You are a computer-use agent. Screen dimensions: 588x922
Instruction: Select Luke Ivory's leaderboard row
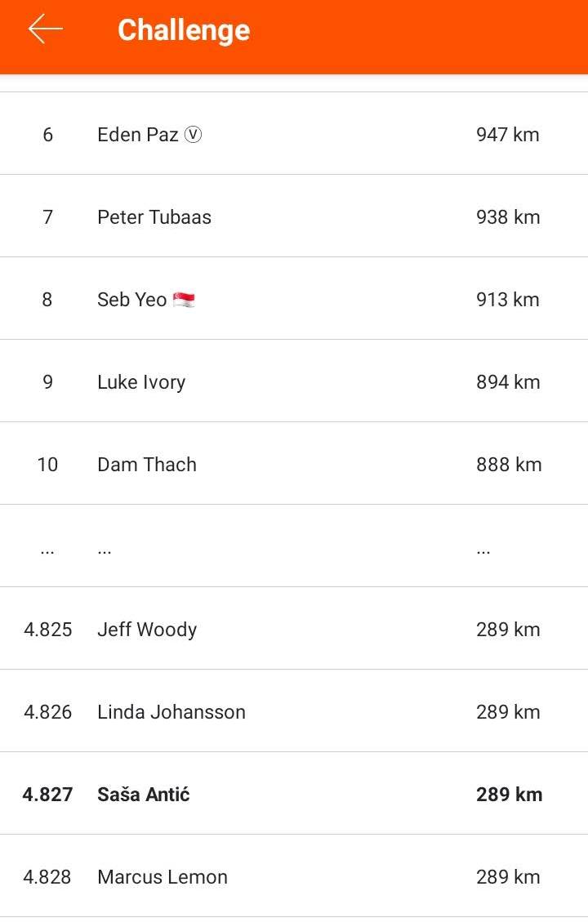tap(294, 381)
